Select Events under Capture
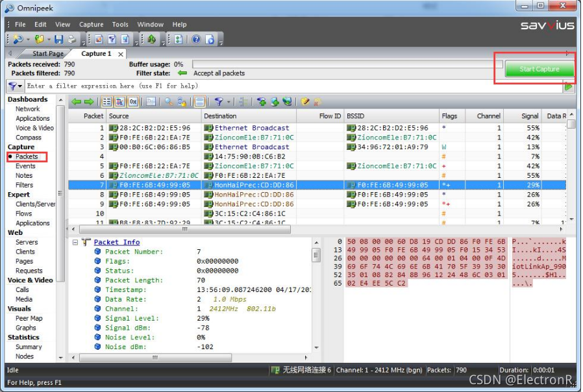 point(25,166)
